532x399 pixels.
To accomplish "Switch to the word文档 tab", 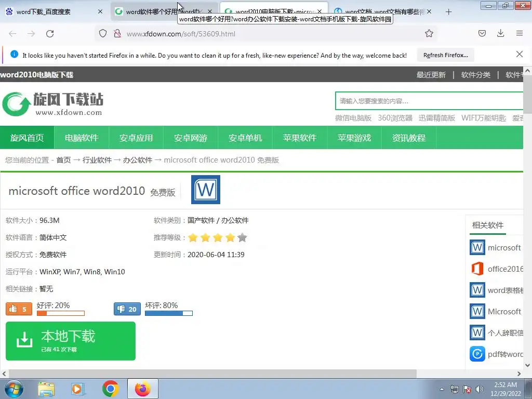I will coord(382,11).
